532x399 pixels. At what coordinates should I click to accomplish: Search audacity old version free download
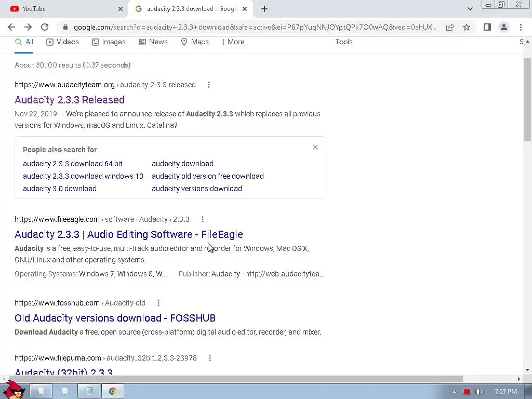point(208,176)
